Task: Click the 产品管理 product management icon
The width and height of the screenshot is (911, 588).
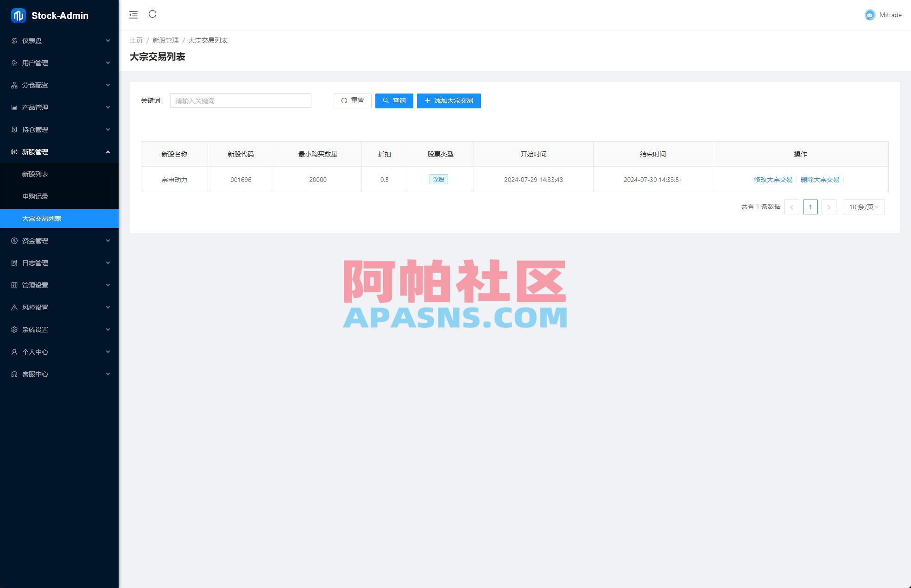Action: (x=14, y=107)
